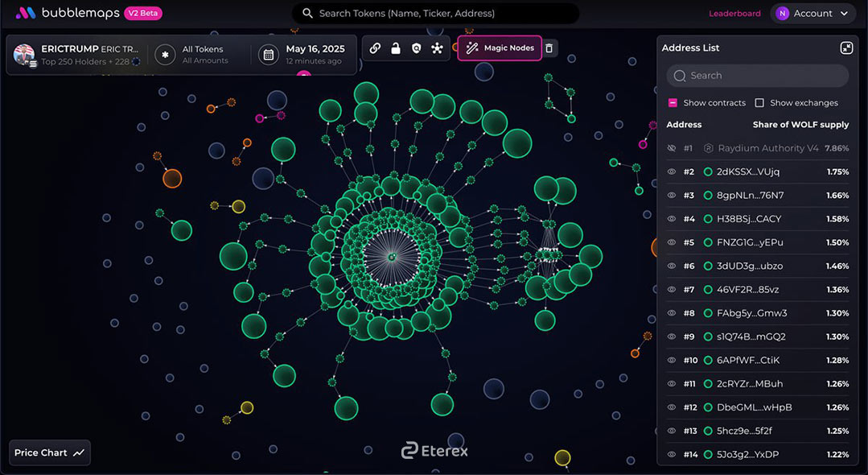This screenshot has height=475, width=868.
Task: Select address s1Q74B...mGQ2 in list
Action: [751, 337]
